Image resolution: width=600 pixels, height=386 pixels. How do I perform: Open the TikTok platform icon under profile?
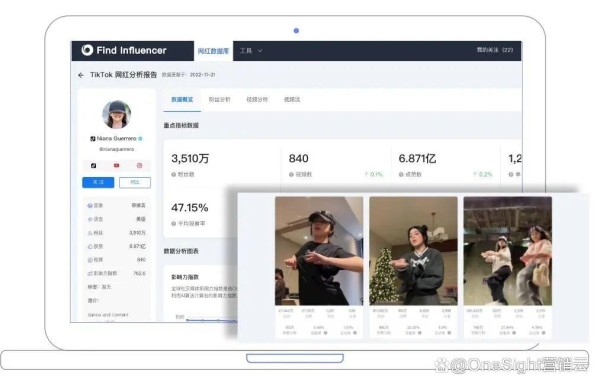coord(94,166)
